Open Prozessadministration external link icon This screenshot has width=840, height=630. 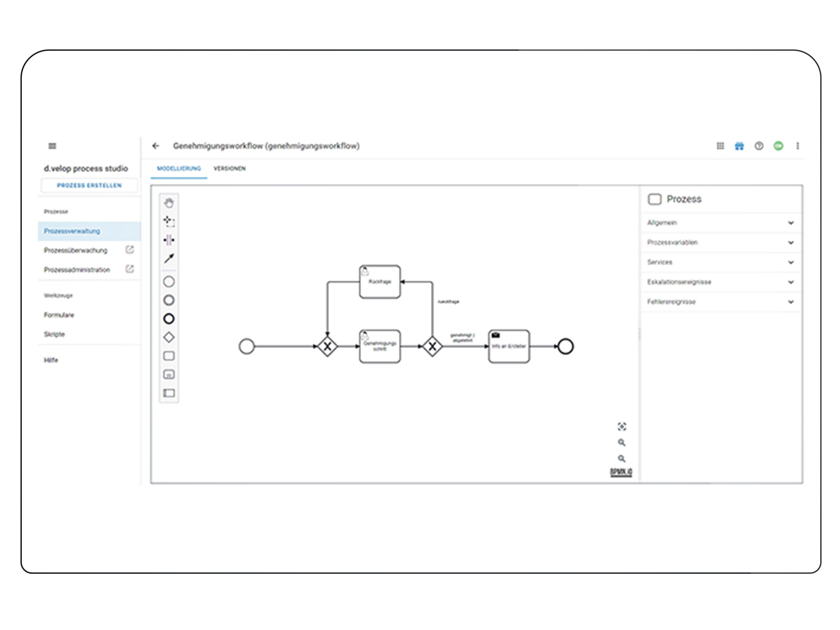coord(130,269)
